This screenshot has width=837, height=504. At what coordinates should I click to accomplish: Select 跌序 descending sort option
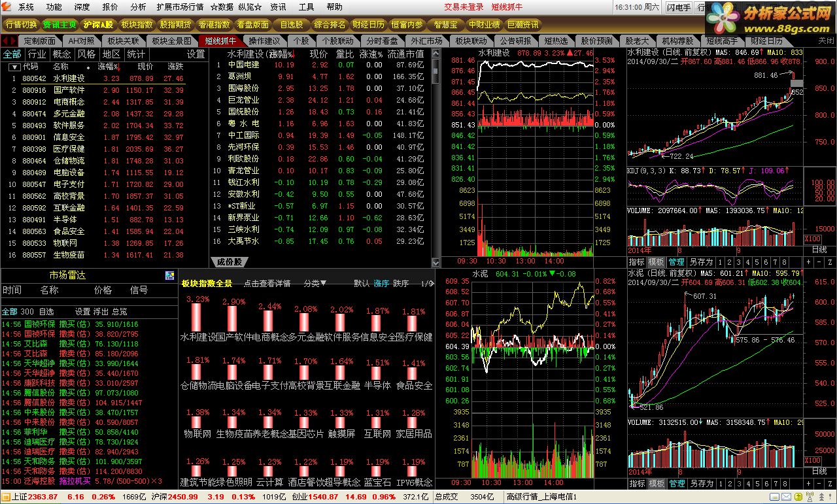point(401,284)
